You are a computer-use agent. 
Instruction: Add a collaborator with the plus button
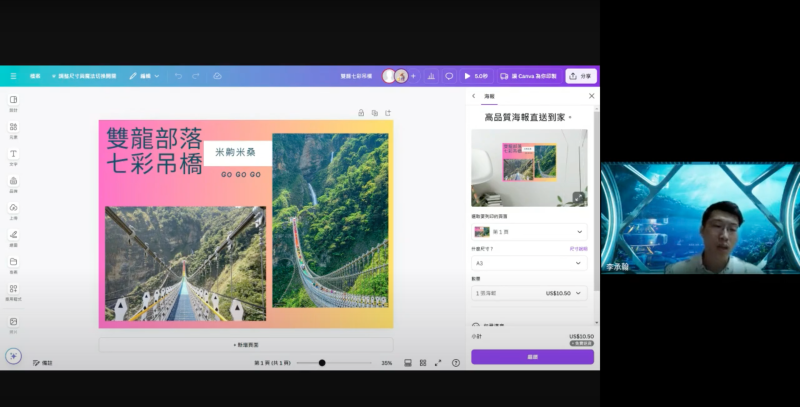pos(413,76)
